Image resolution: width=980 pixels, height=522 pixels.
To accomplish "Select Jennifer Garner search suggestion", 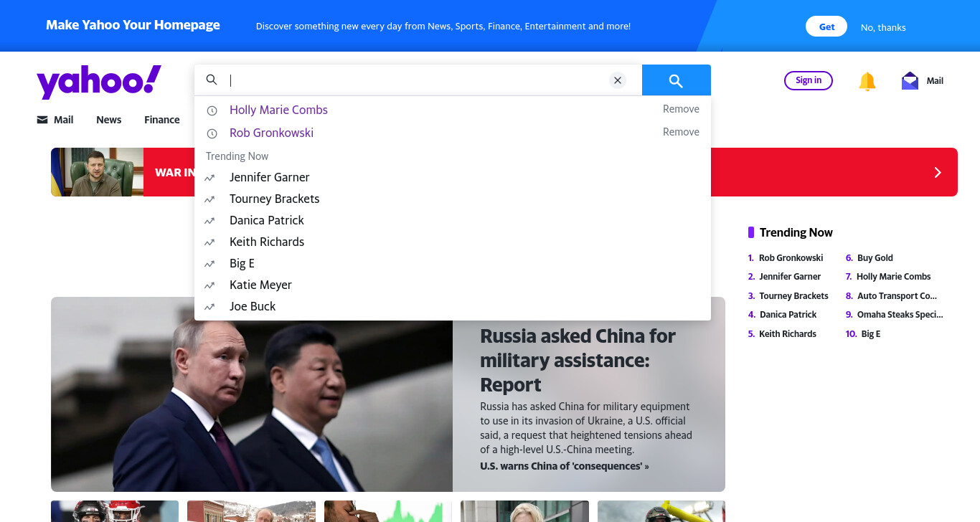I will point(270,177).
